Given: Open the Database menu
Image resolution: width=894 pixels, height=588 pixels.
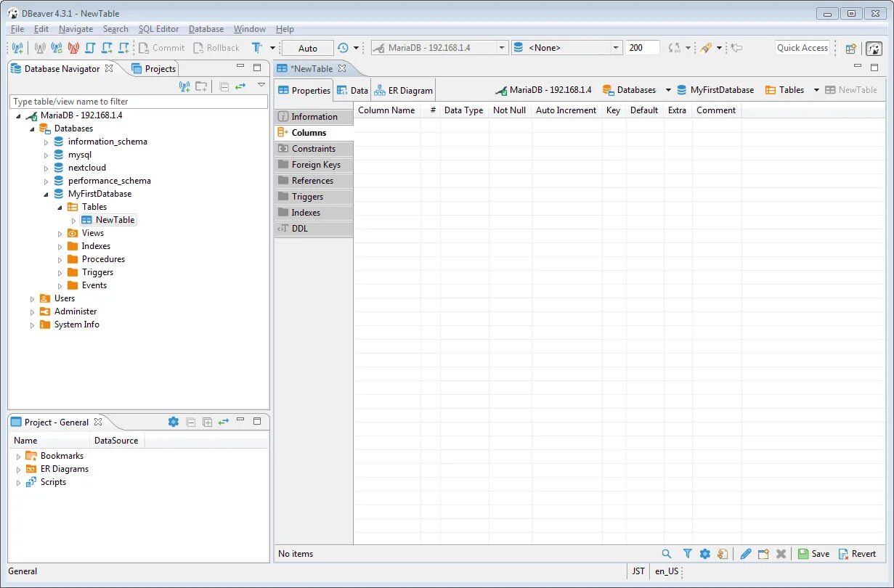Looking at the screenshot, I should tap(206, 29).
